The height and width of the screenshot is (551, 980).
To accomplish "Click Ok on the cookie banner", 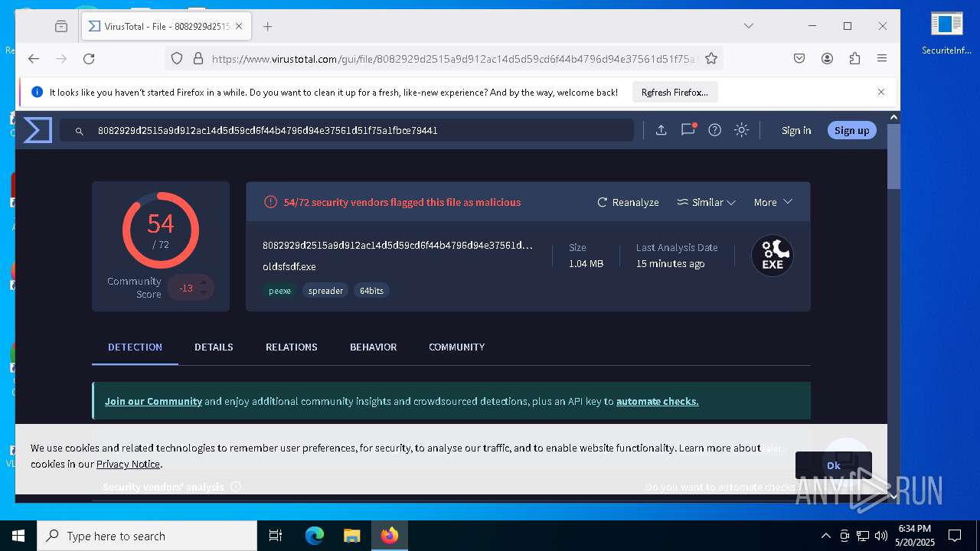I will coord(833,465).
